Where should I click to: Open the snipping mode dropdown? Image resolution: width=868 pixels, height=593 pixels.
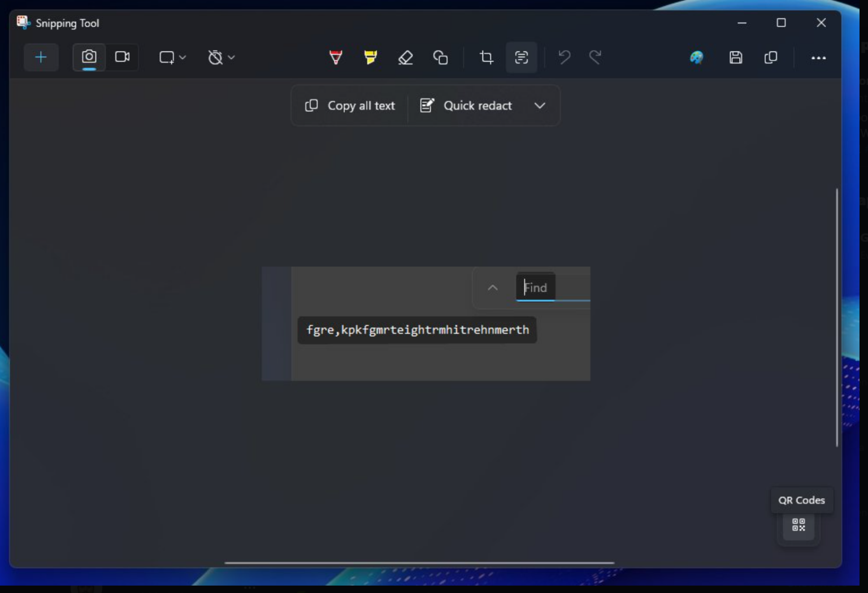click(x=172, y=57)
